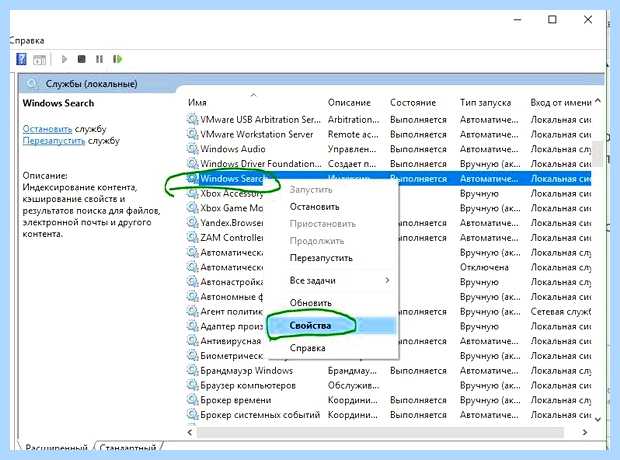This screenshot has width=620, height=460.
Task: Expand the Все задачи submenu arrow
Action: click(x=387, y=280)
